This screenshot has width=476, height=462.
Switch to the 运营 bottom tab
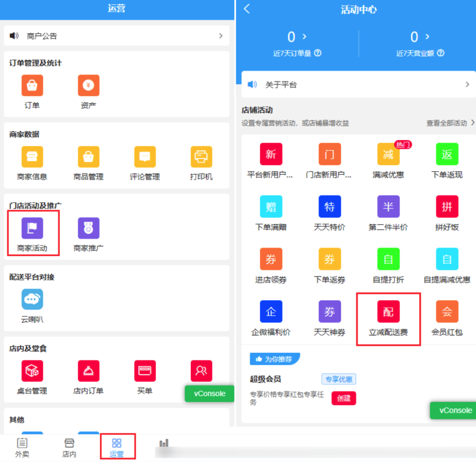(x=117, y=447)
